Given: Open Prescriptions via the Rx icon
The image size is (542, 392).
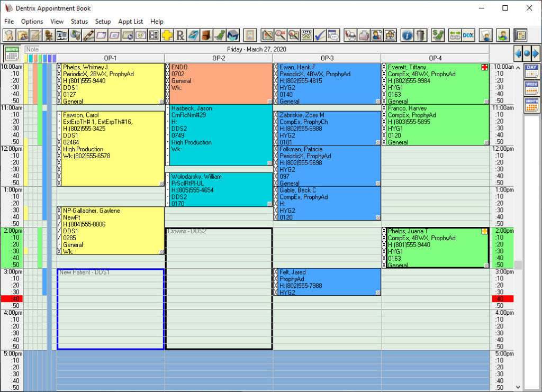Looking at the screenshot, I should click(181, 35).
